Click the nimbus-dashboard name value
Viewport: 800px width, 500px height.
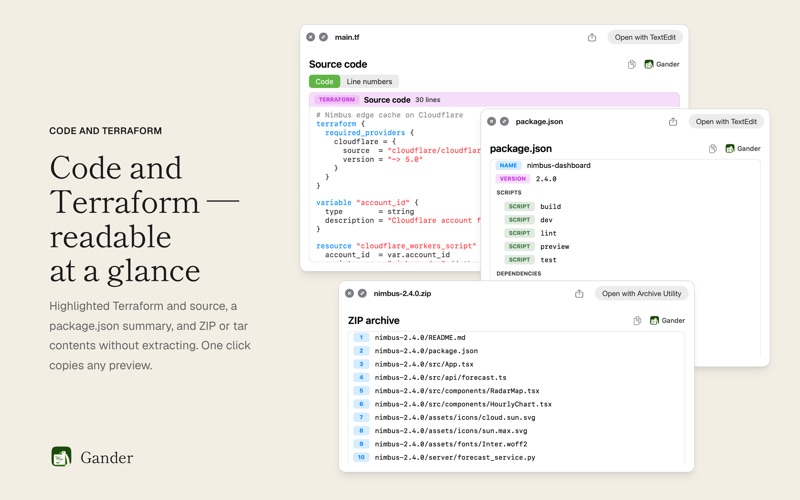click(558, 165)
